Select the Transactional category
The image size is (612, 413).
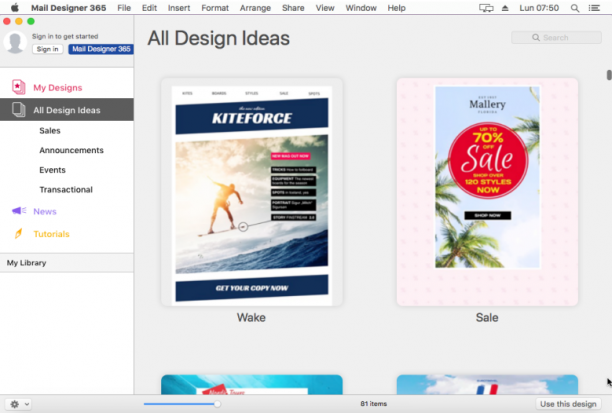[66, 190]
